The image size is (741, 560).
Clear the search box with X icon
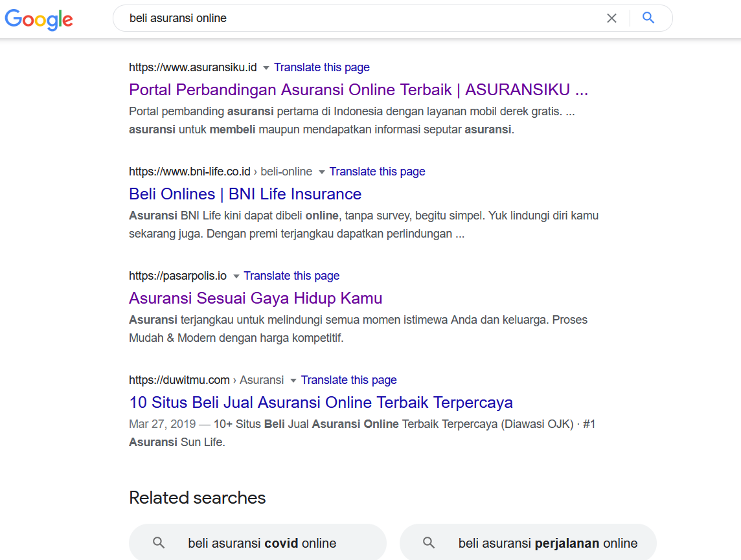(x=611, y=18)
